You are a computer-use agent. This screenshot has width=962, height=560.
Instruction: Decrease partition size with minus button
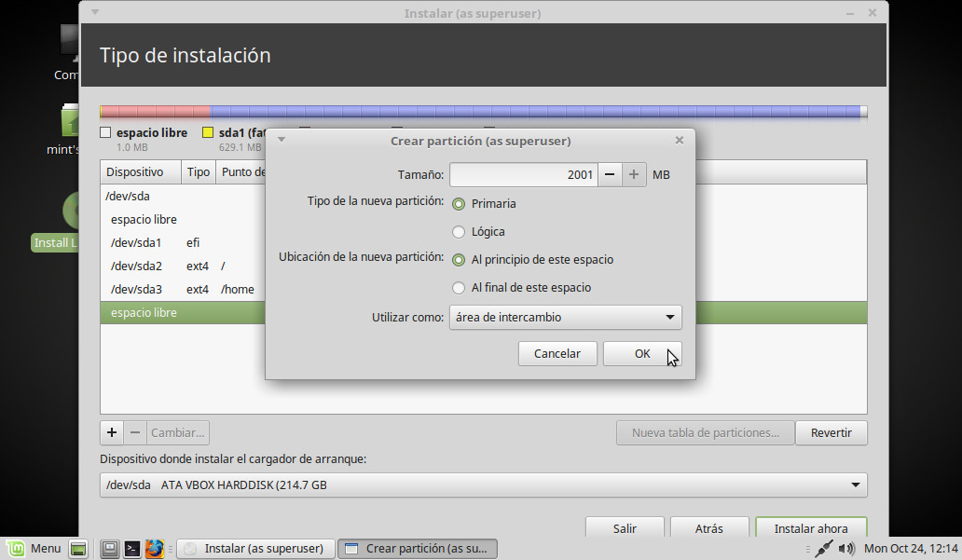tap(610, 174)
